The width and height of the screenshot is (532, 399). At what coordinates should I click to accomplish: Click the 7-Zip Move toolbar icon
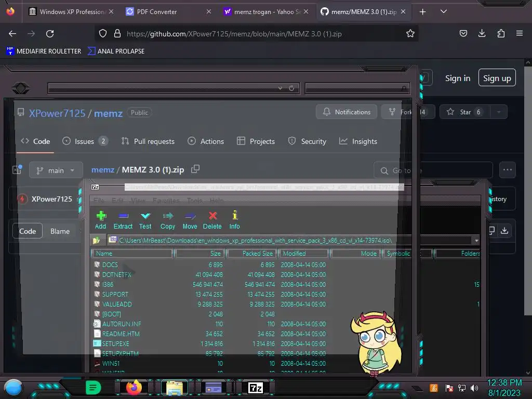(190, 220)
